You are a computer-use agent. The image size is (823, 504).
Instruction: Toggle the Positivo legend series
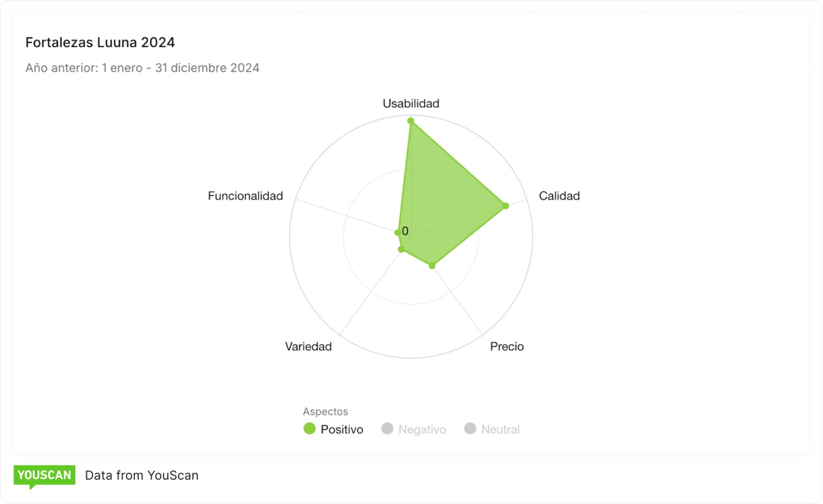(x=333, y=429)
